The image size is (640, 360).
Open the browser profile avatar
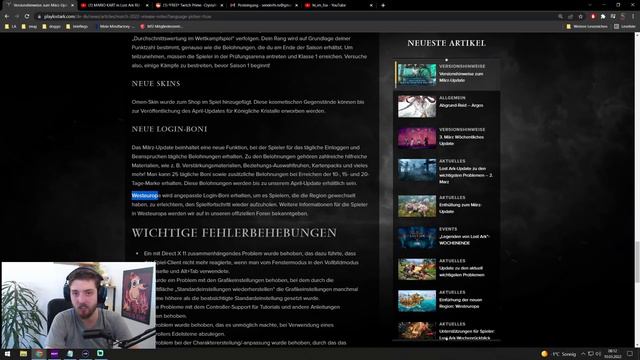point(622,17)
